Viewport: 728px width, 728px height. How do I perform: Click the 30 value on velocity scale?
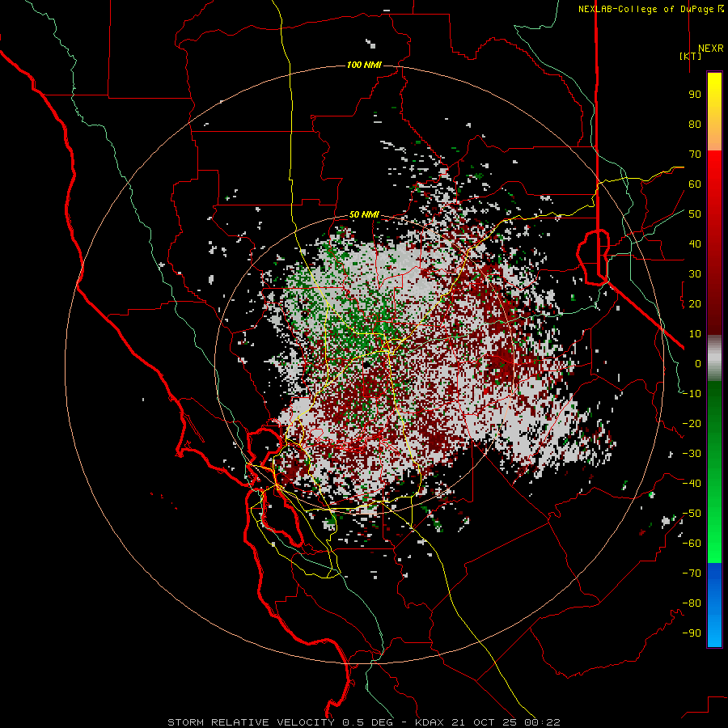(x=695, y=274)
